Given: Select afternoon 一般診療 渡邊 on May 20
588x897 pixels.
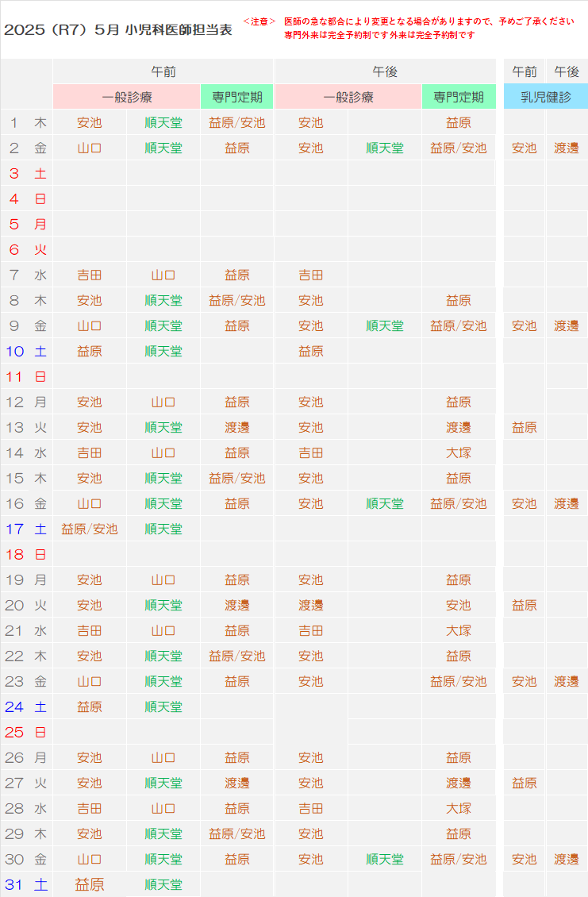Looking at the screenshot, I should coord(310,606).
